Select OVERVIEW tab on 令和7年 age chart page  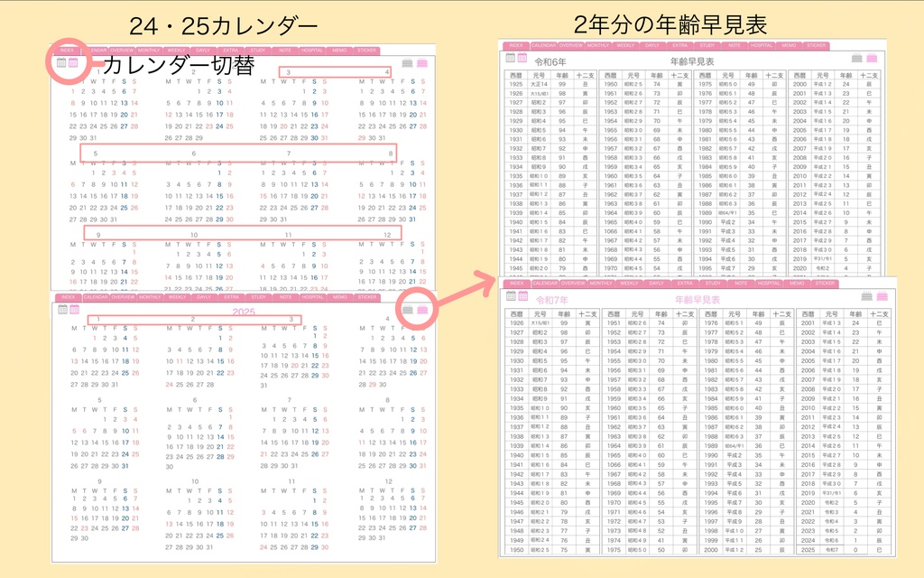[x=573, y=284]
